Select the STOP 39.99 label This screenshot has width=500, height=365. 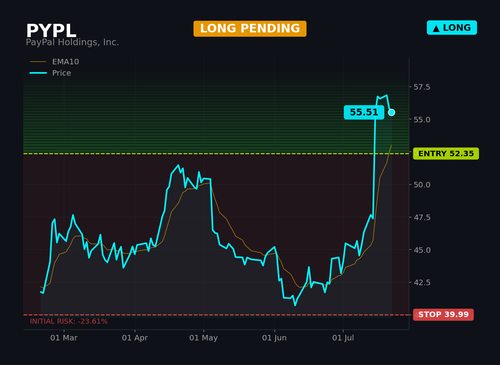pyautogui.click(x=443, y=315)
